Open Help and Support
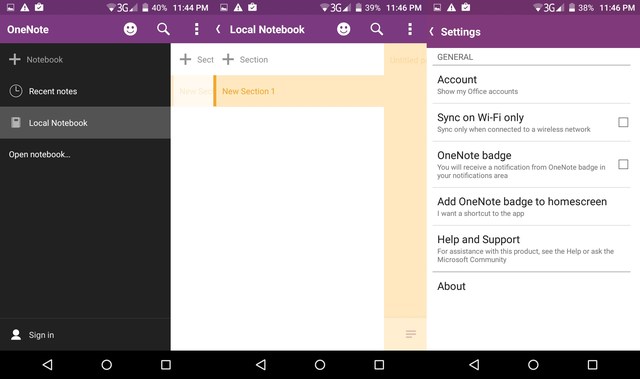This screenshot has width=640, height=379. [531, 248]
